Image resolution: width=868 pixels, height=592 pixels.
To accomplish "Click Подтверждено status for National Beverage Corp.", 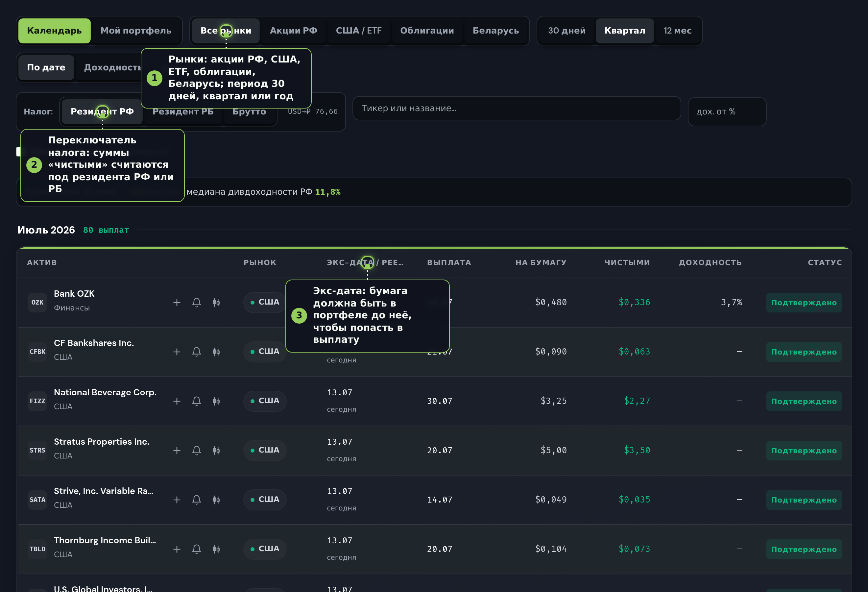I will [804, 401].
